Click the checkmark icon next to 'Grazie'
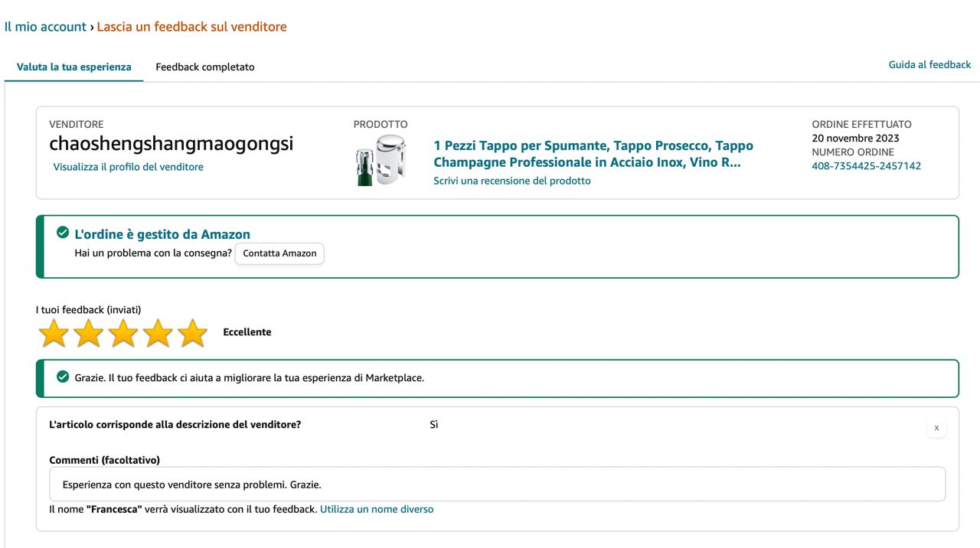This screenshot has height=548, width=980. pos(63,377)
